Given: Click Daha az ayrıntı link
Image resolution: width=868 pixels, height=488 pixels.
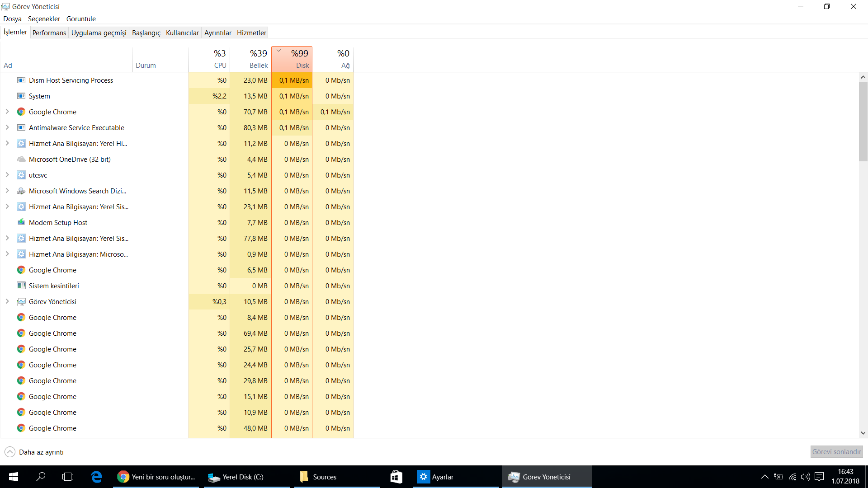Looking at the screenshot, I should 41,452.
